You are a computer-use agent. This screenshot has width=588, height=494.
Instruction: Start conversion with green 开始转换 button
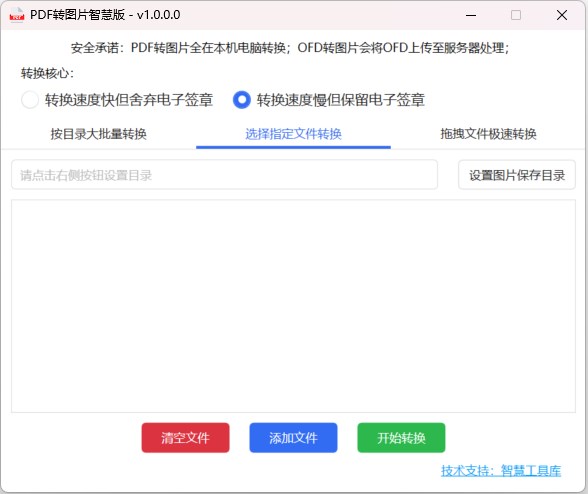[401, 438]
